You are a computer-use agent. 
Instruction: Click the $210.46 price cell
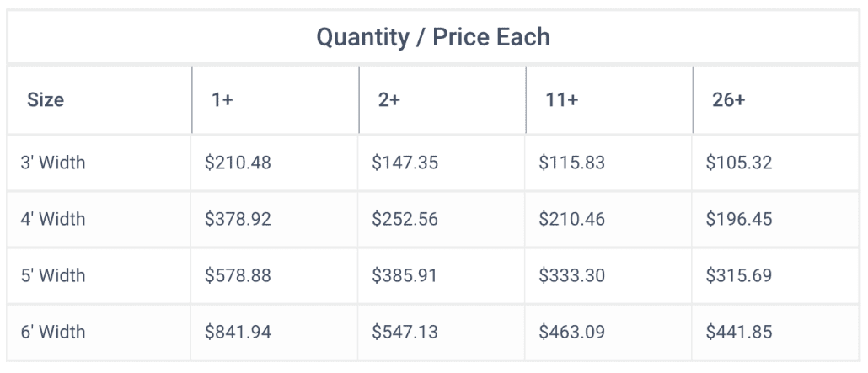572,219
